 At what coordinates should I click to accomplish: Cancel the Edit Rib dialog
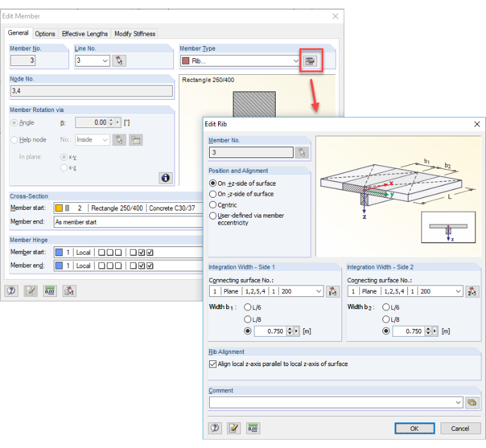tap(460, 428)
